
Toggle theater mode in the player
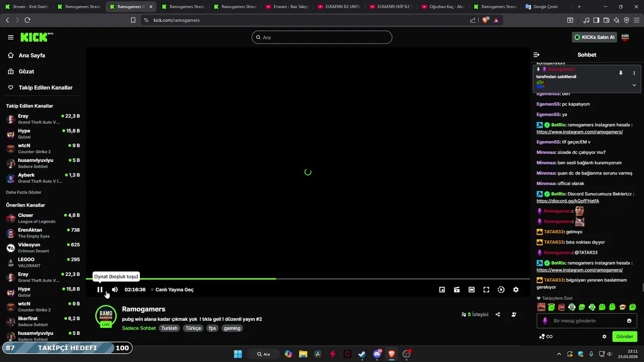[x=471, y=290]
